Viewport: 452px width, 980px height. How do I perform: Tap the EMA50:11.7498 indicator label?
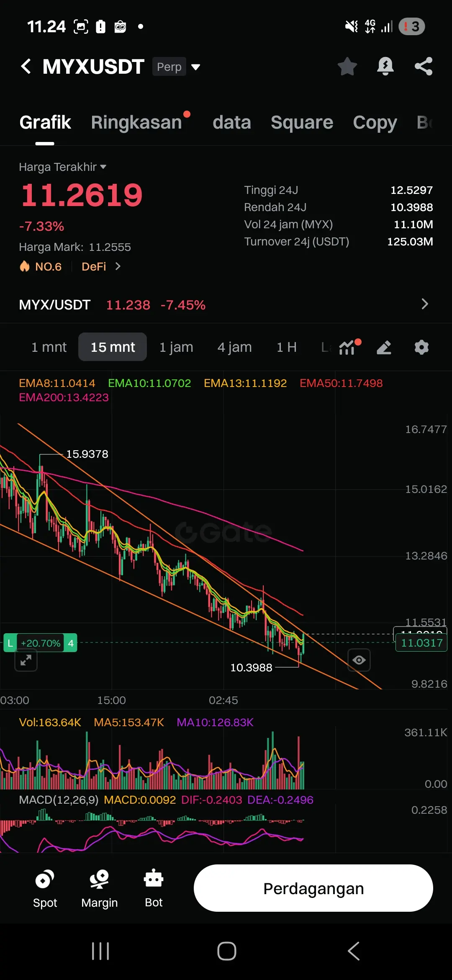[341, 383]
